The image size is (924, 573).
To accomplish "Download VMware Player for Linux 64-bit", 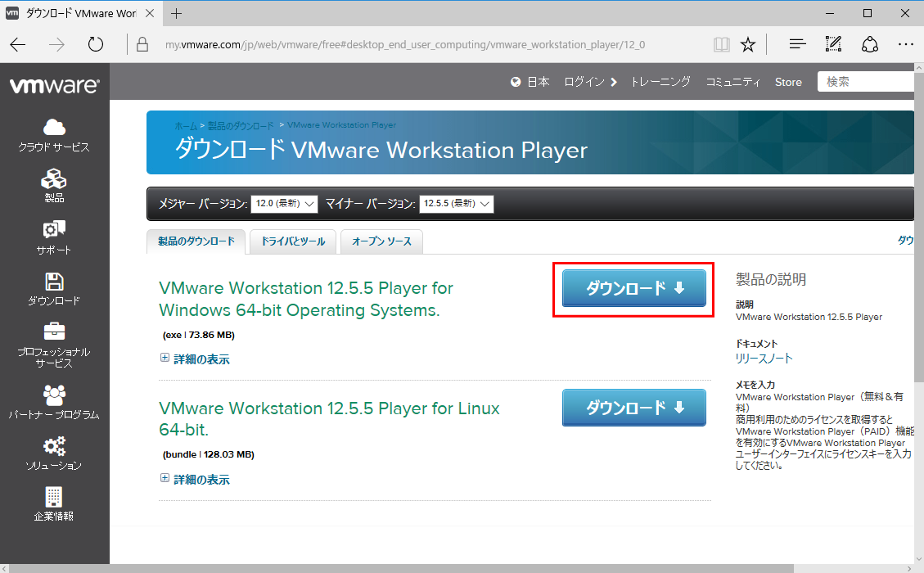I will pyautogui.click(x=634, y=408).
